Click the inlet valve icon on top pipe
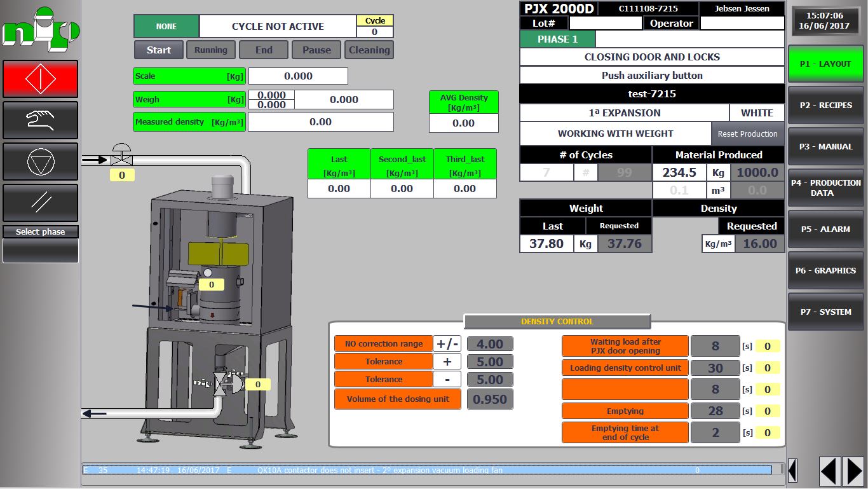Image resolution: width=868 pixels, height=489 pixels. (x=121, y=156)
